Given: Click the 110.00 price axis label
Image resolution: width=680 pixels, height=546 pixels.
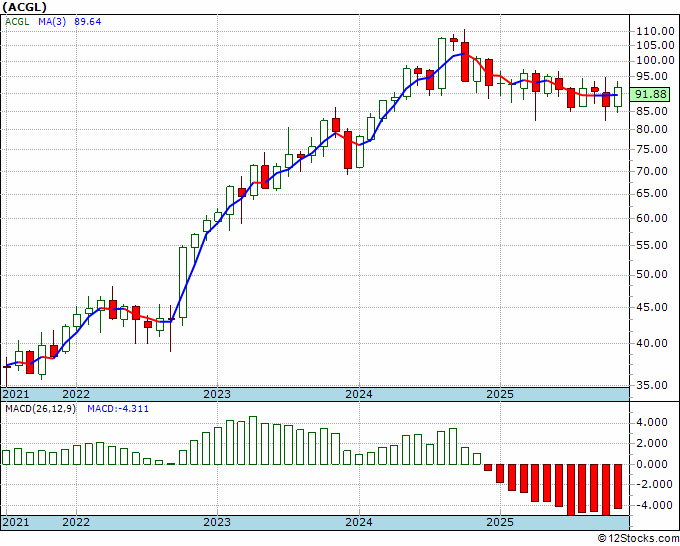Looking at the screenshot, I should tap(655, 31).
